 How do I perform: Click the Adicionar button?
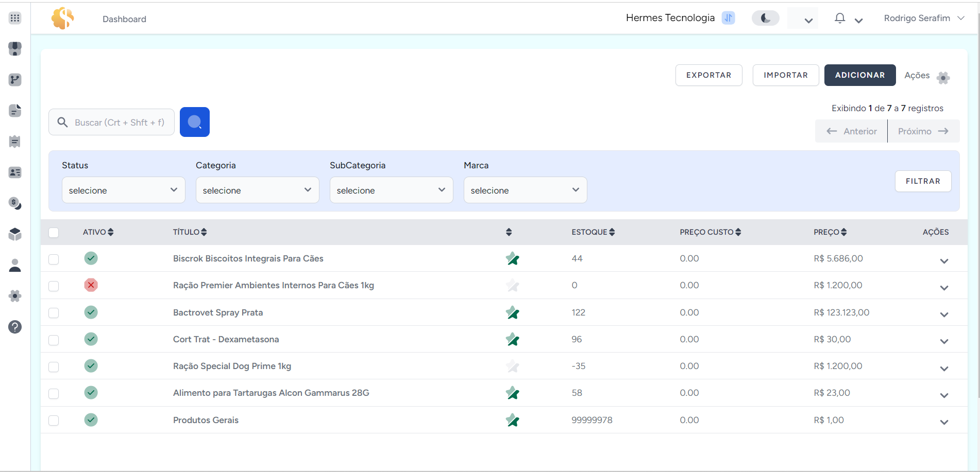pyautogui.click(x=860, y=75)
